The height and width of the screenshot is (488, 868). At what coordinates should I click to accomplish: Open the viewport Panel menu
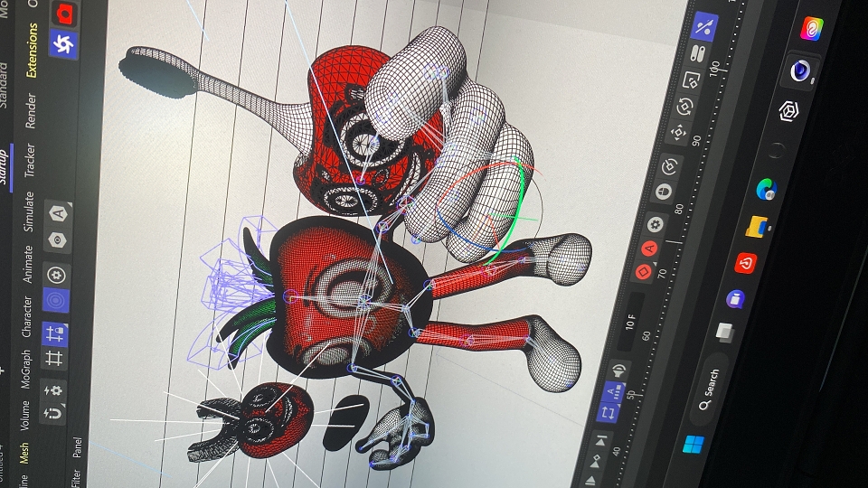(x=77, y=447)
